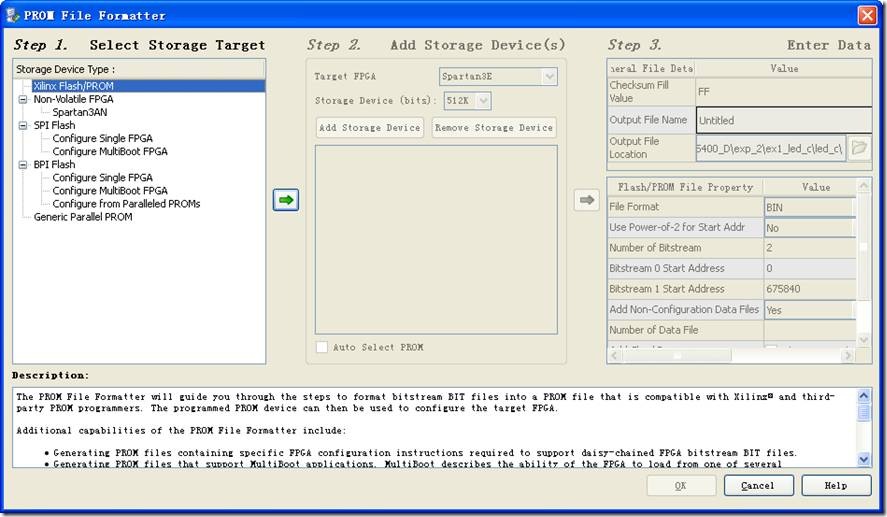This screenshot has width=887, height=517.
Task: Click the PROM File Formatter title bar icon
Action: [x=13, y=15]
